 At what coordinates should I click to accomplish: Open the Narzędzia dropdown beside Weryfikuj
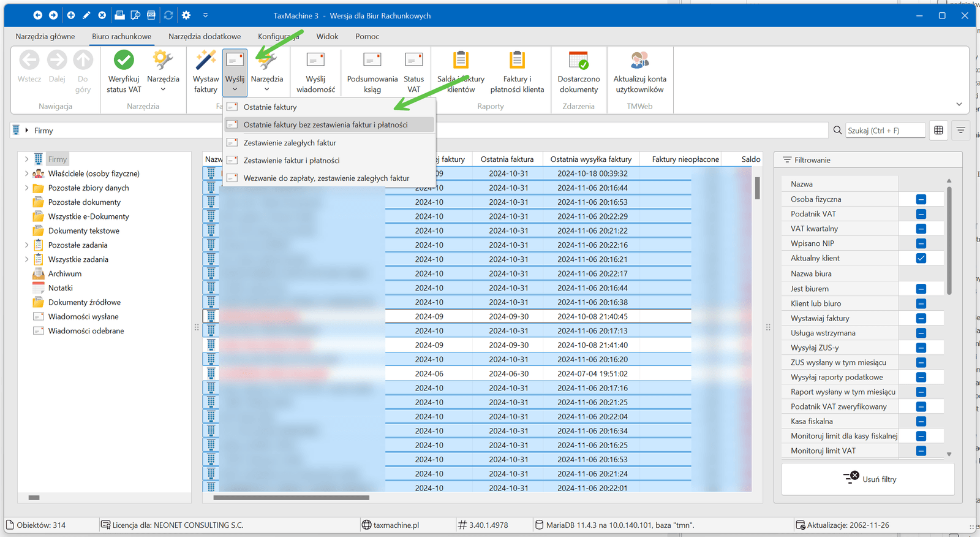point(163,83)
